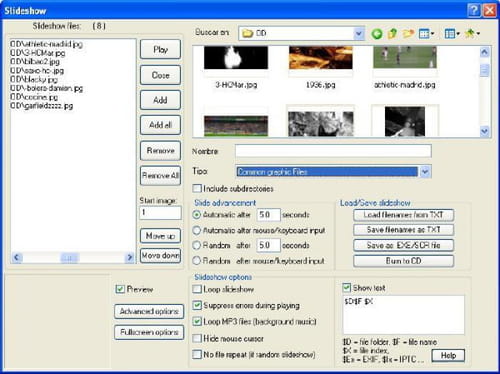The image size is (500, 374).
Task: Open the CD folder icon in Buscar en
Action: click(x=247, y=33)
